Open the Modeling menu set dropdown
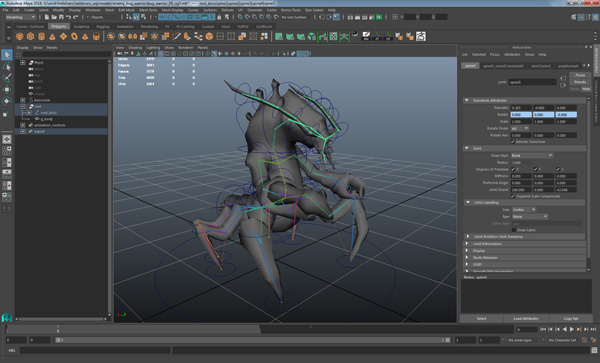The height and width of the screenshot is (363, 600). (x=20, y=17)
